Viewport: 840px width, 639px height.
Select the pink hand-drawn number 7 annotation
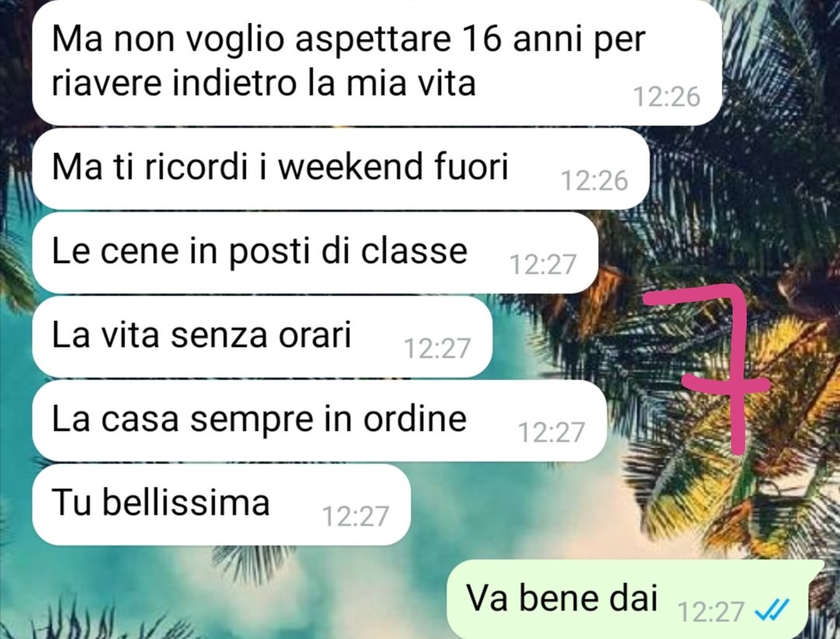[x=706, y=369]
